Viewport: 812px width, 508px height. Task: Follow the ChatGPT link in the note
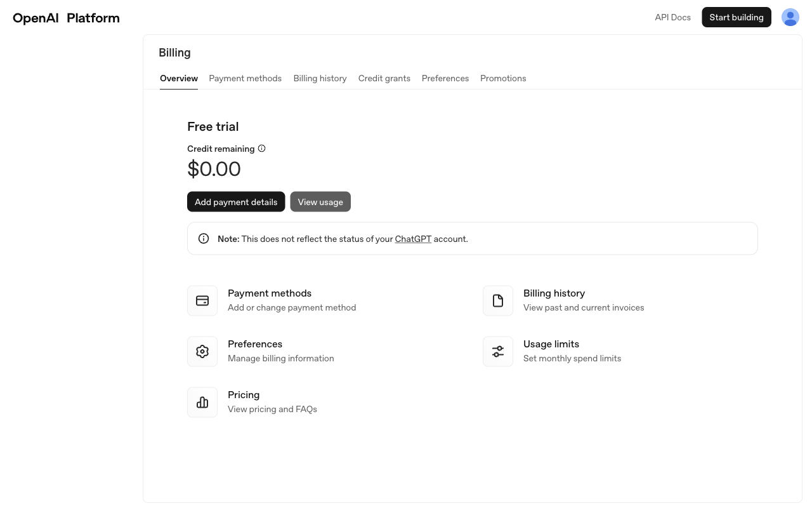(413, 239)
